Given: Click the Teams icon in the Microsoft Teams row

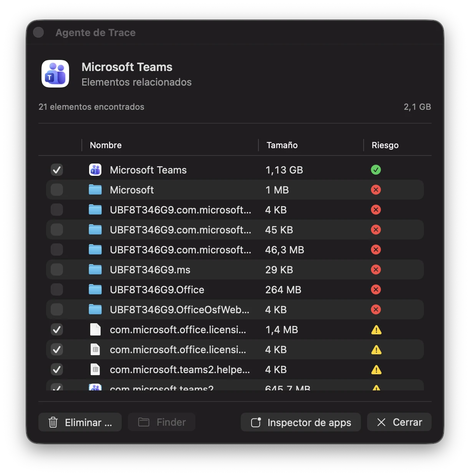Looking at the screenshot, I should pyautogui.click(x=95, y=170).
